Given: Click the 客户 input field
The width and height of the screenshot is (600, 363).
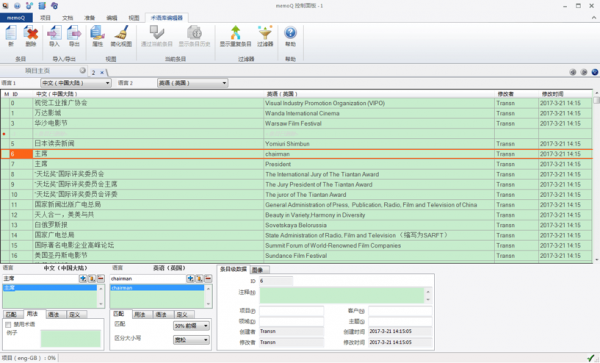Looking at the screenshot, I should point(400,311).
